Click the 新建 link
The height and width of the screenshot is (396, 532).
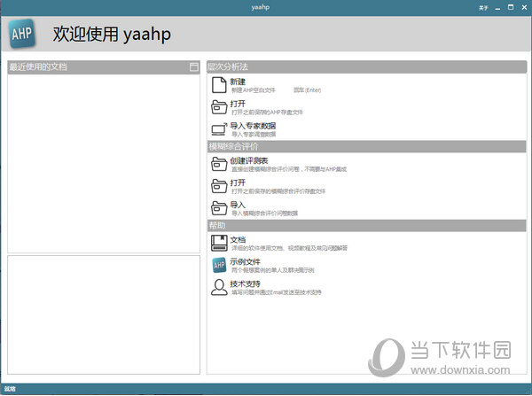[x=238, y=82]
